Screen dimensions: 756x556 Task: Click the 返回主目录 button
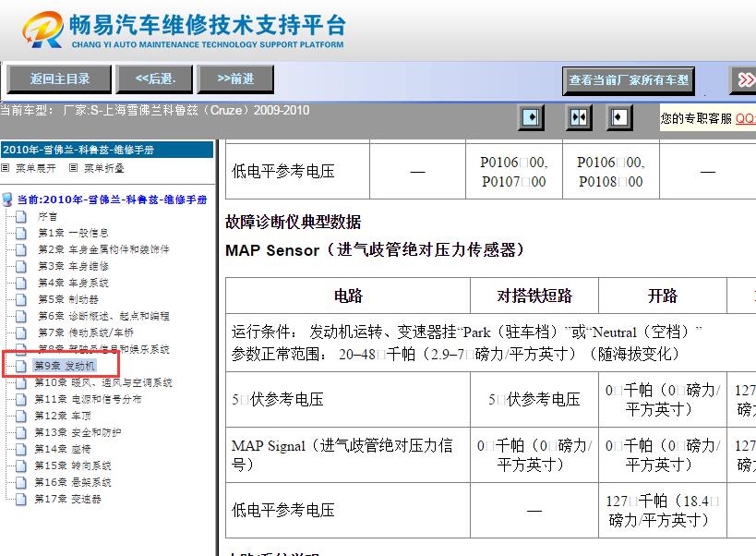[x=60, y=79]
